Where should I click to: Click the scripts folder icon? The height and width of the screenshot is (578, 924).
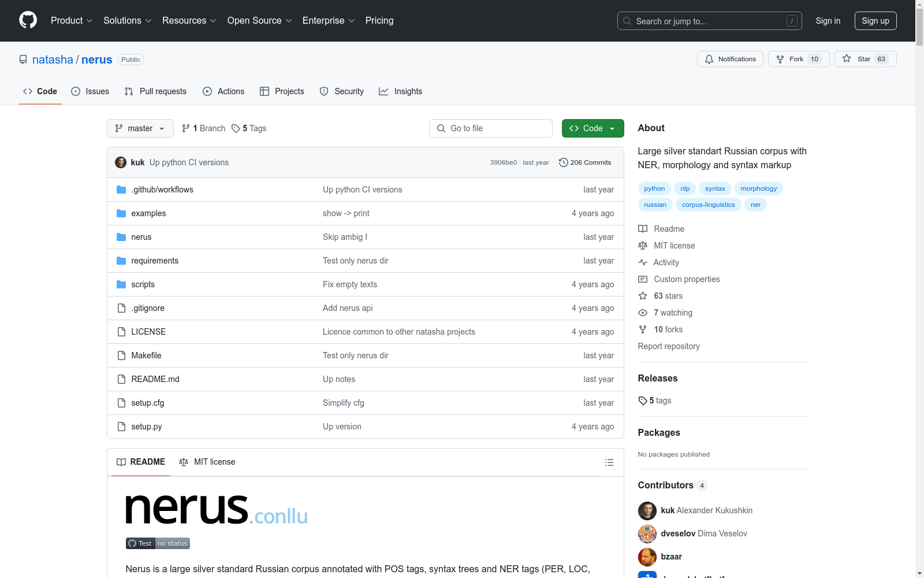coord(121,284)
